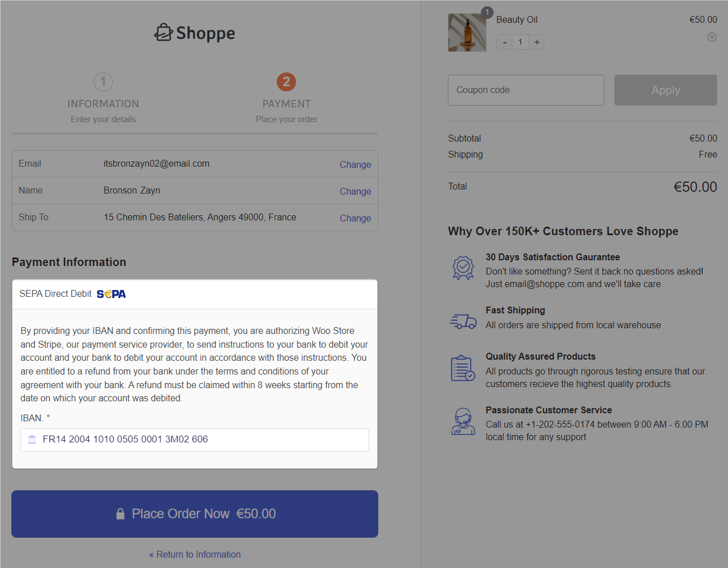Click the customer service headset icon
Screen dimensions: 728x568
point(463,422)
